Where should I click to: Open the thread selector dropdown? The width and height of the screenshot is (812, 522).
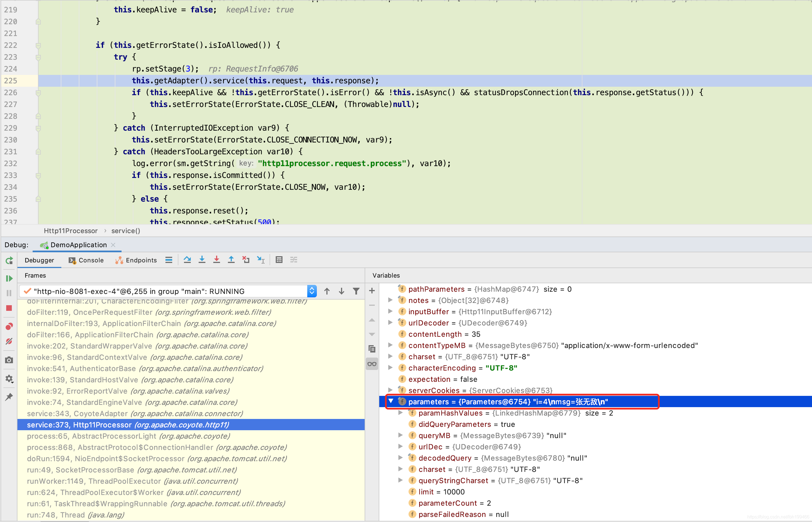(x=312, y=291)
